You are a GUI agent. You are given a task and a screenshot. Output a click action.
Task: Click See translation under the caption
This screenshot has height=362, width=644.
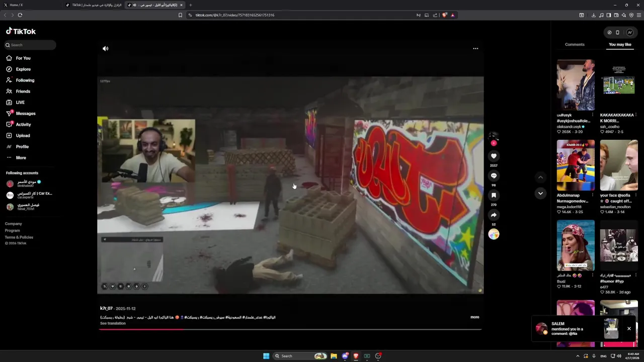[113, 323]
